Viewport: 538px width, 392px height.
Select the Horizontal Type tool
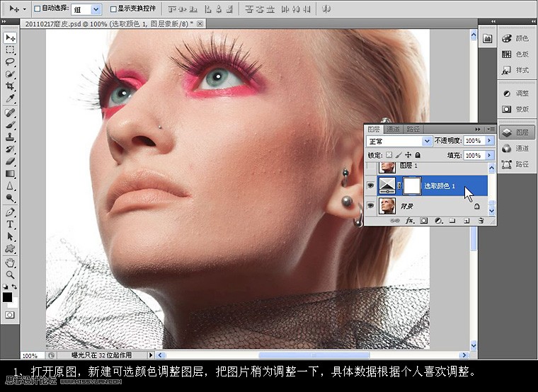coord(10,224)
